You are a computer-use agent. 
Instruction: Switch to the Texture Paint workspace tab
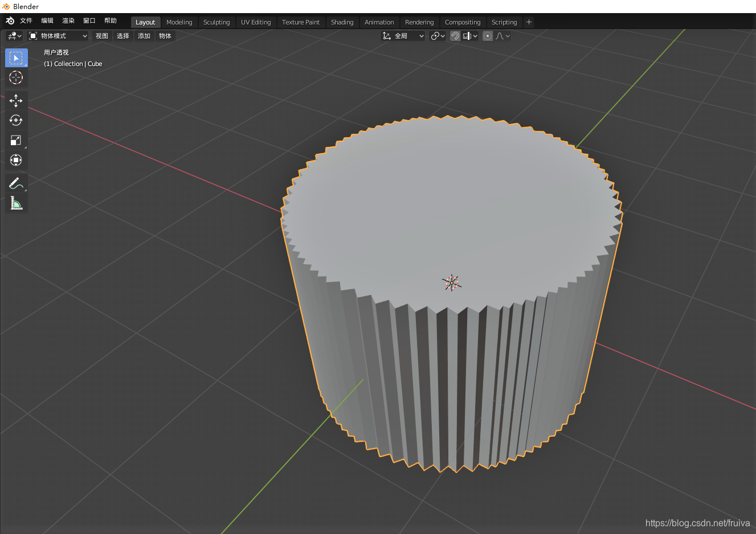point(301,22)
